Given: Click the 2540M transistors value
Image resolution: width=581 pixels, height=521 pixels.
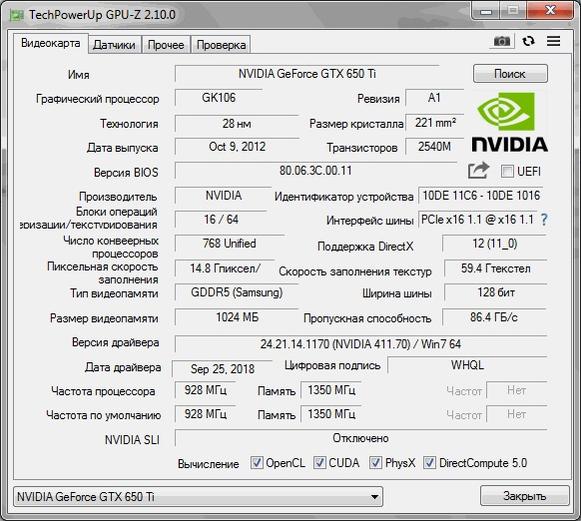Looking at the screenshot, I should [435, 147].
